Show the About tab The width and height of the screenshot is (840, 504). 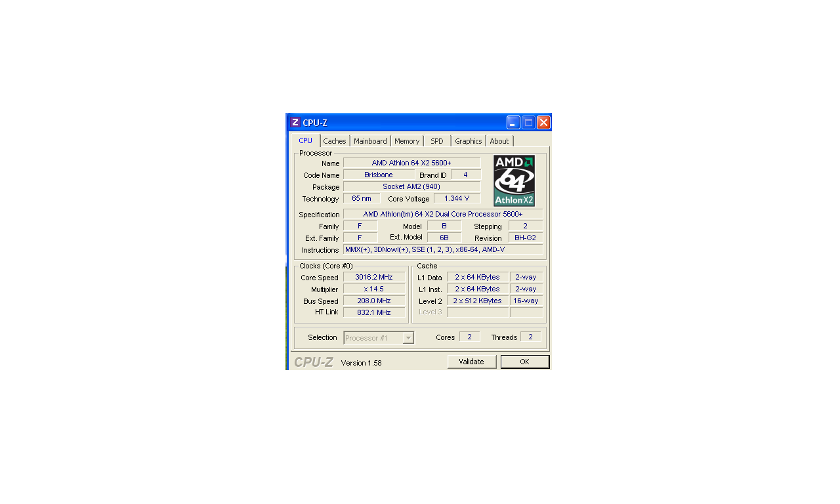pyautogui.click(x=499, y=141)
